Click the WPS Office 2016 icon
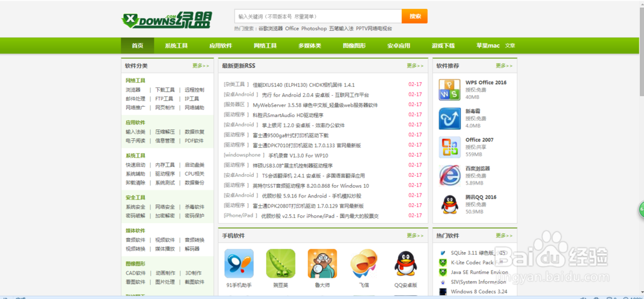Viewport: 644px width, 299px height. 450,89
